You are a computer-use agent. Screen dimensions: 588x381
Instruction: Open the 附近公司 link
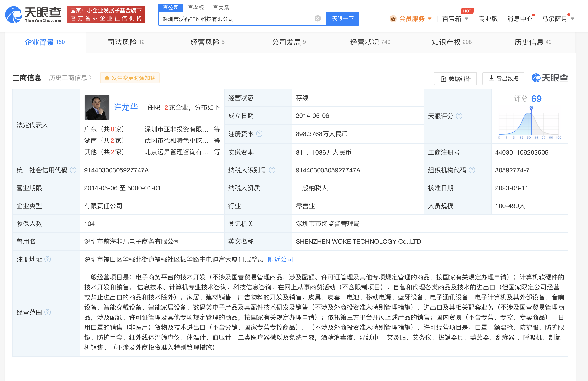(x=281, y=259)
